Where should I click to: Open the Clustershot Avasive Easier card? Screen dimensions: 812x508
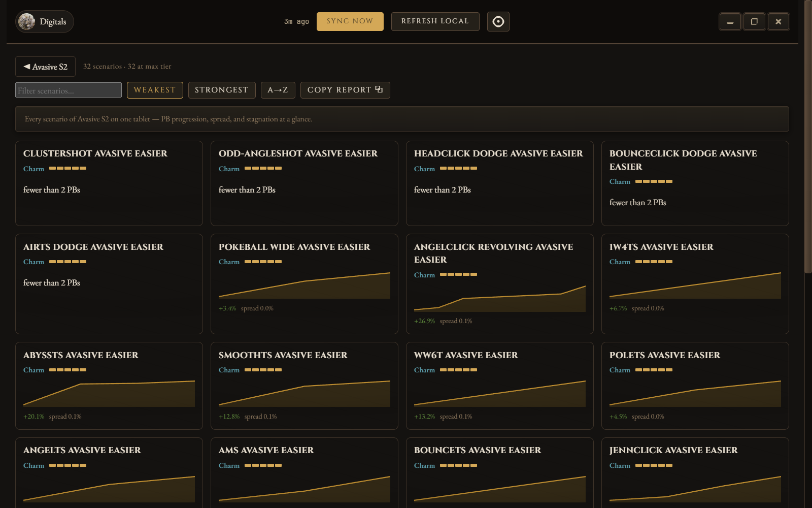coord(109,183)
